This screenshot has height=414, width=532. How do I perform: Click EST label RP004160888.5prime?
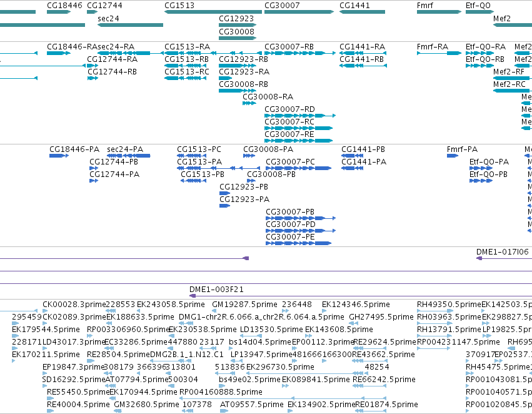[x=221, y=392]
